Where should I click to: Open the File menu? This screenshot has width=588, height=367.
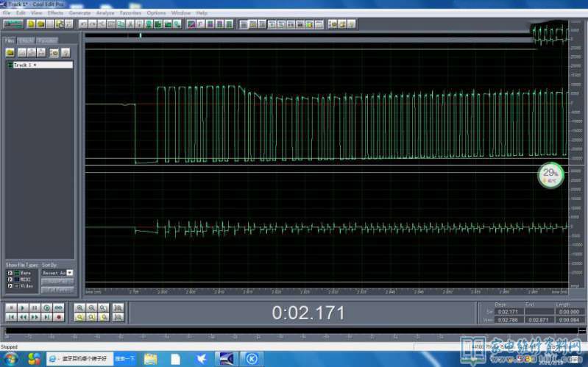pos(7,13)
